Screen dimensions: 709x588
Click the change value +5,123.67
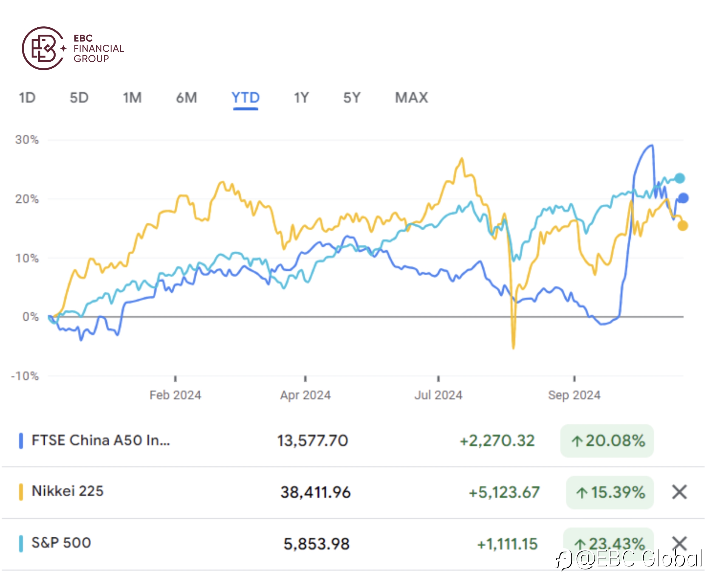[504, 492]
